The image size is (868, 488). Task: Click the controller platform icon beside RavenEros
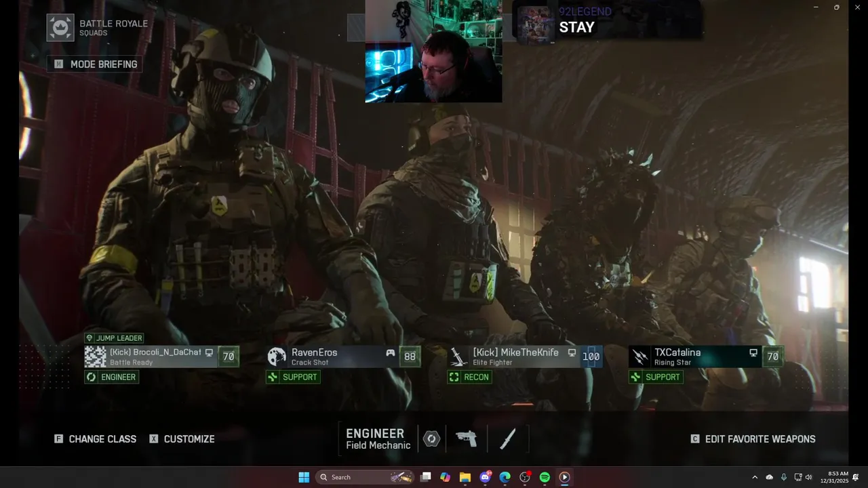[391, 353]
